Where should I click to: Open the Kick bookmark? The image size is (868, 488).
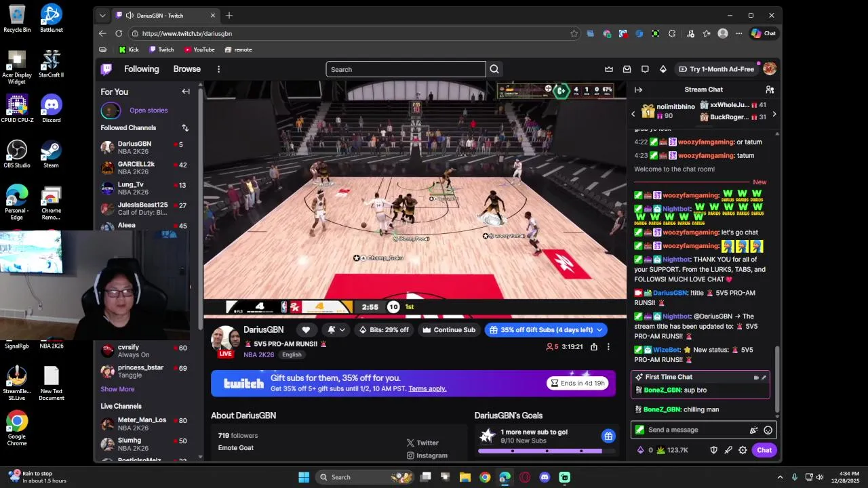tap(128, 49)
